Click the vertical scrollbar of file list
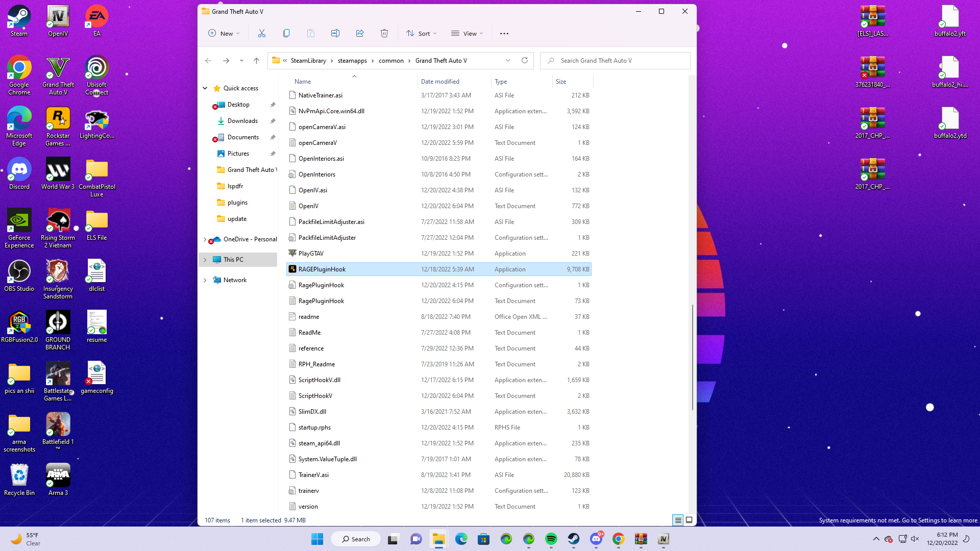The height and width of the screenshot is (551, 980). [692, 357]
